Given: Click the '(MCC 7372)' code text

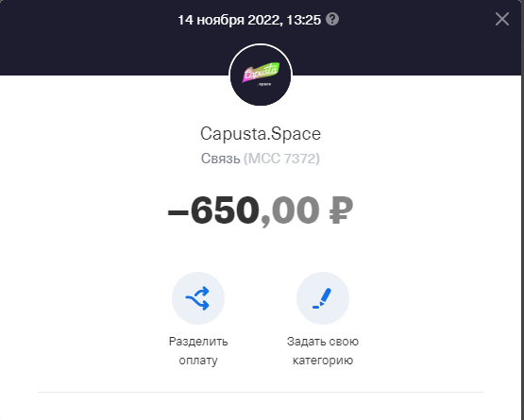Looking at the screenshot, I should [281, 159].
